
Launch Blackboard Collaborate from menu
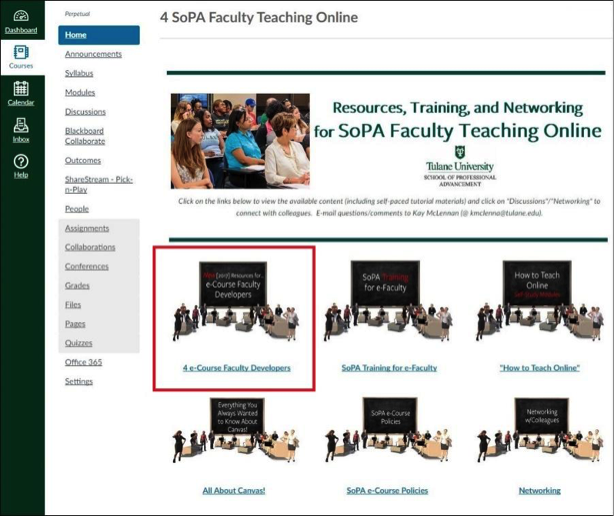click(85, 136)
